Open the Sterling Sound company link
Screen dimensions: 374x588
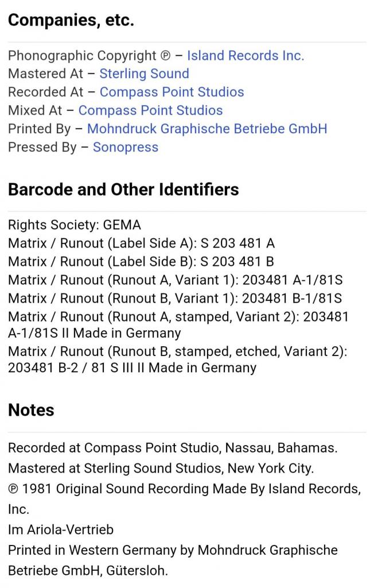(144, 74)
